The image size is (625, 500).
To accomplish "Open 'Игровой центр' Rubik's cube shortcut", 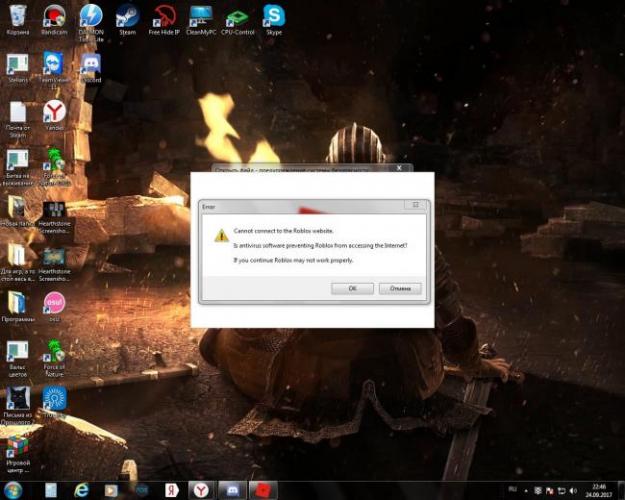I will 18,454.
